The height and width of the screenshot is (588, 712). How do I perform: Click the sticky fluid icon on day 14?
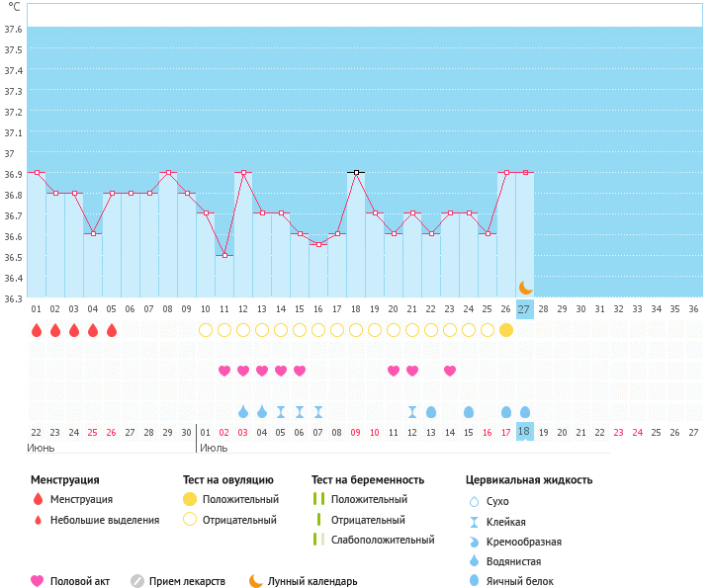pos(281,412)
